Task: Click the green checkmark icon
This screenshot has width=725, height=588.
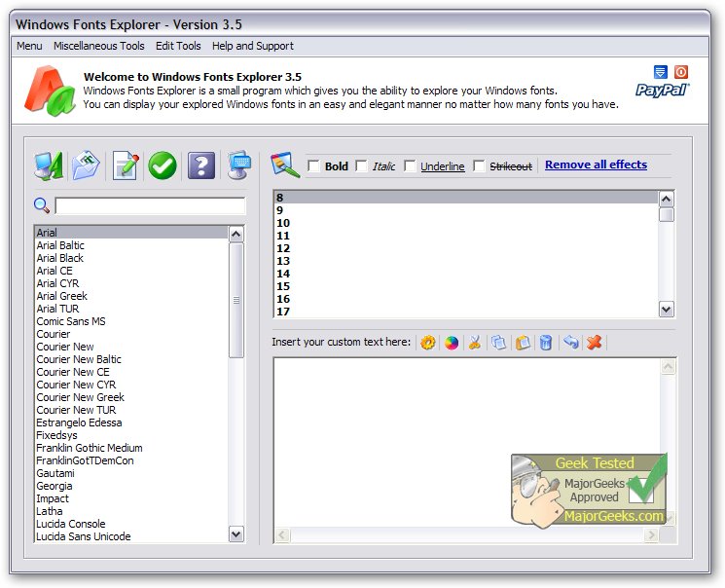Action: [163, 165]
